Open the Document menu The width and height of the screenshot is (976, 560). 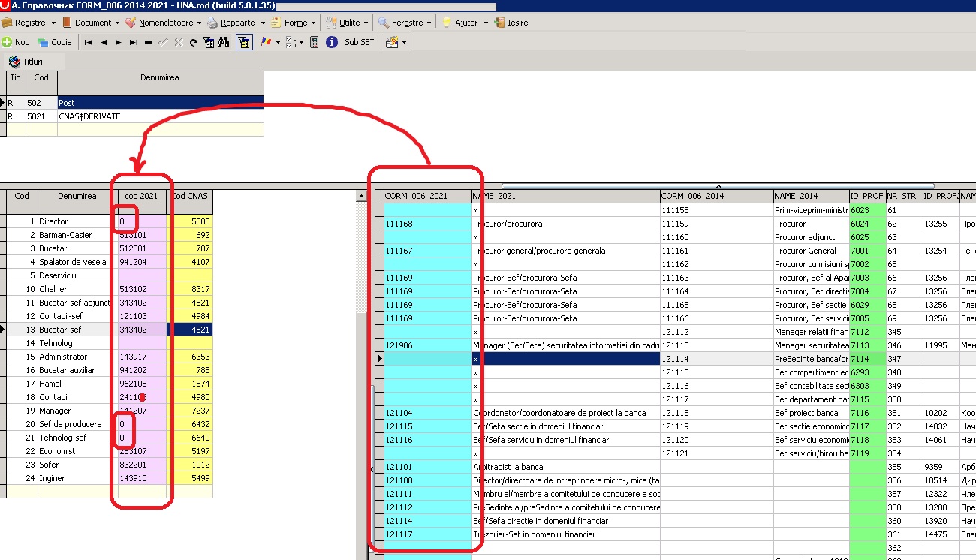coord(92,23)
